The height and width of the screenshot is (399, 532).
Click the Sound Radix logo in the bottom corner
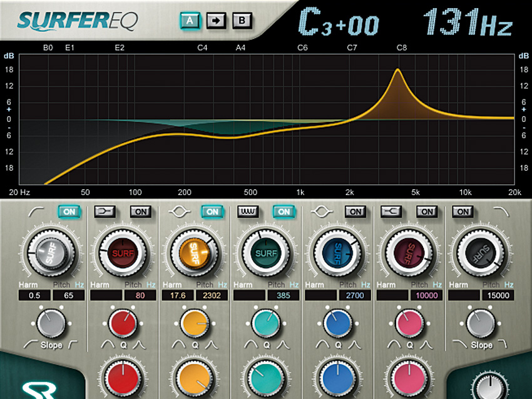[39, 390]
